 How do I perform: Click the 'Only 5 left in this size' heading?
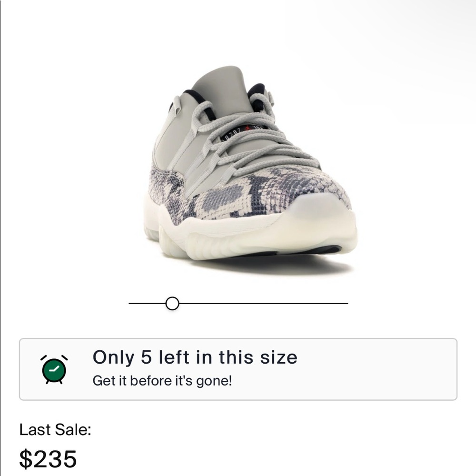(x=195, y=358)
